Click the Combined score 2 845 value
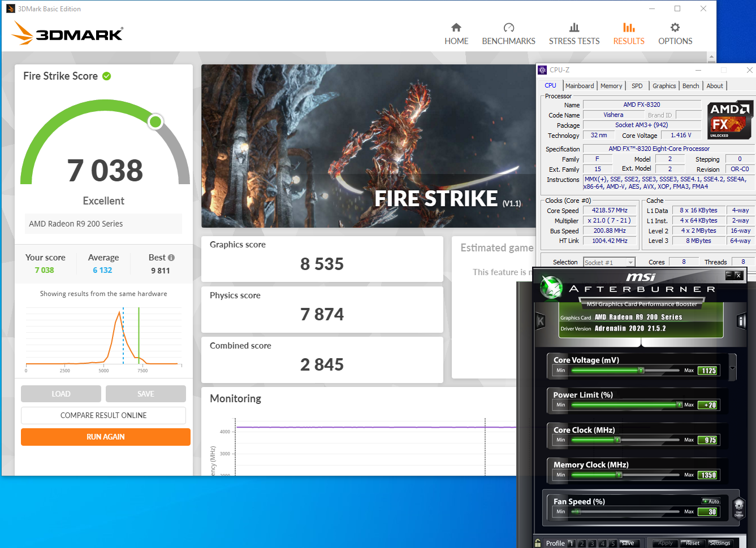Viewport: 756px width, 548px height. coord(322,364)
